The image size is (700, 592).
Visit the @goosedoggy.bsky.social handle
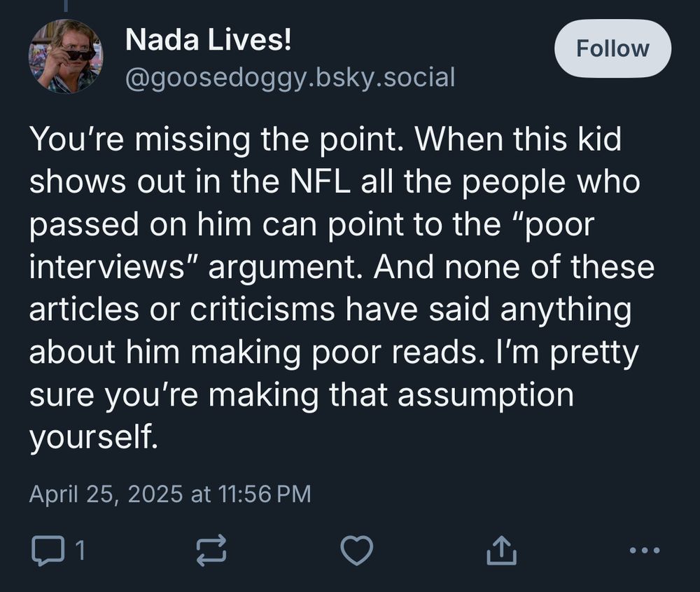click(x=290, y=76)
